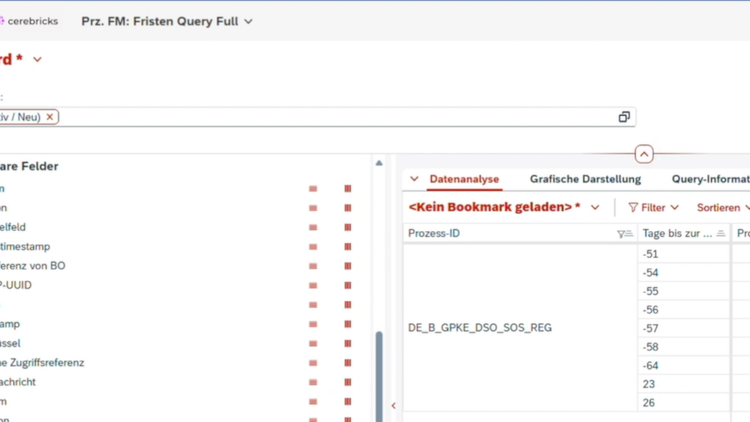Select the cell with value -57
This screenshot has width=750, height=422.
(x=684, y=329)
